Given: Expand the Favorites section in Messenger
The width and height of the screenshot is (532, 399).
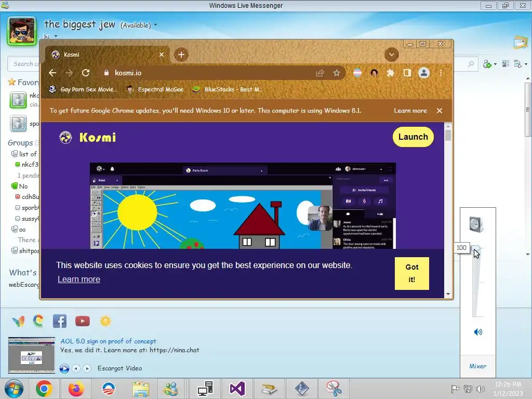Looking at the screenshot, I should click(x=23, y=83).
